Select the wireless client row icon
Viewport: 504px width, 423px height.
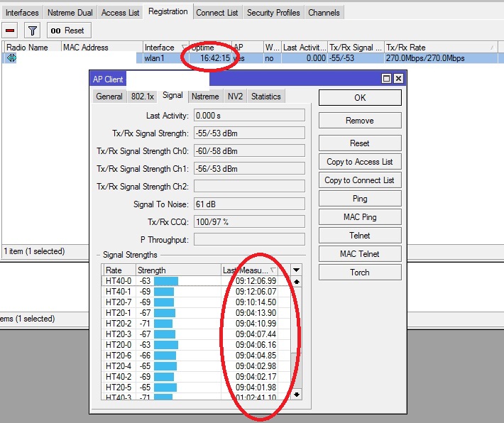click(x=12, y=58)
